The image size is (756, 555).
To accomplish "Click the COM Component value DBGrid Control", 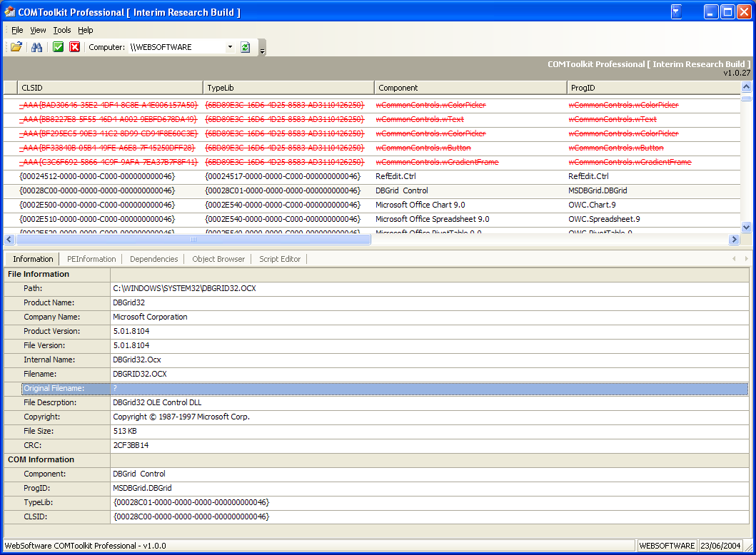I will tap(429, 474).
